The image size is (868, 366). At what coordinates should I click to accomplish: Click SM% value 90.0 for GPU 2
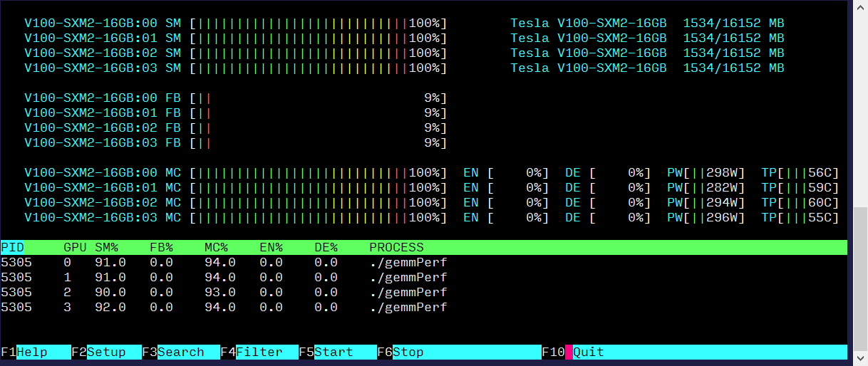click(110, 293)
